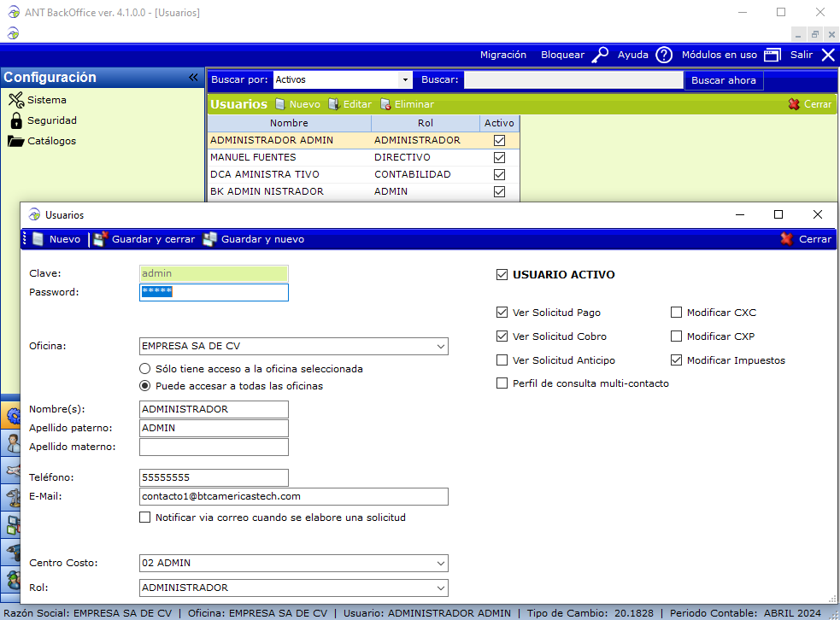Click the E-Mail input field
The width and height of the screenshot is (840, 620).
tap(293, 496)
